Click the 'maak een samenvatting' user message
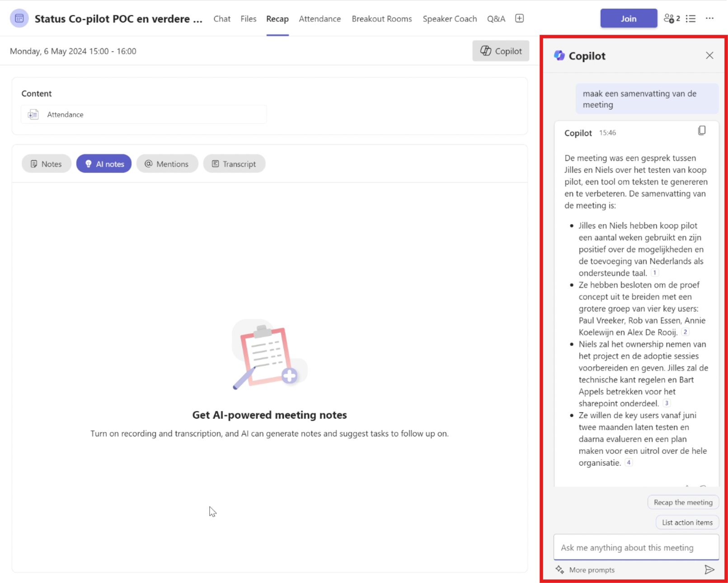This screenshot has height=583, width=728. (647, 99)
